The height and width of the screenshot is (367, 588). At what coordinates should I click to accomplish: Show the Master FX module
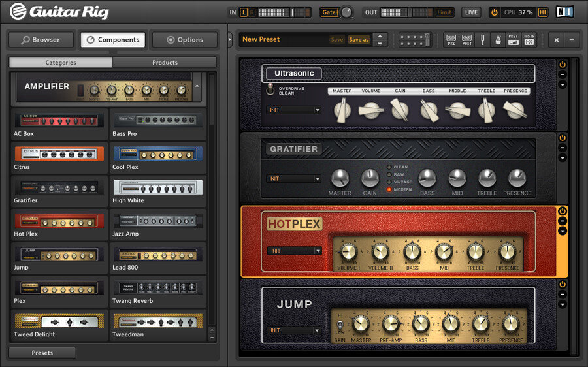[529, 40]
